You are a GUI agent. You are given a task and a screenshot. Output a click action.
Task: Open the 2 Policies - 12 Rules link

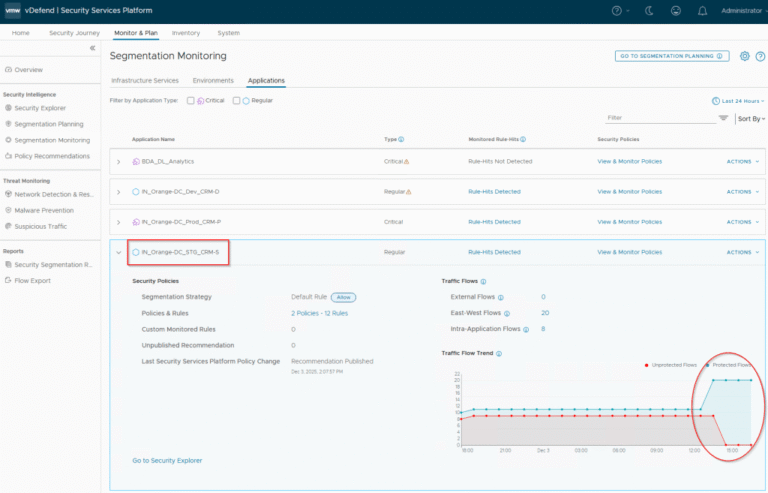[319, 313]
